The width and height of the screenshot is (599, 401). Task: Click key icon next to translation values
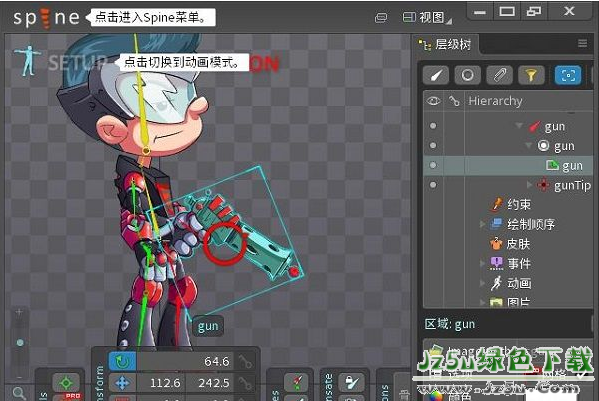[245, 383]
